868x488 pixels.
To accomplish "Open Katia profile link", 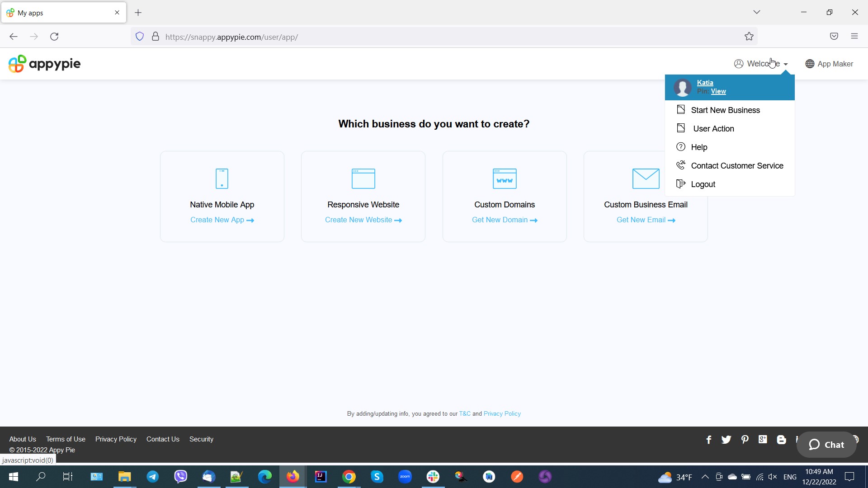I will pos(705,83).
